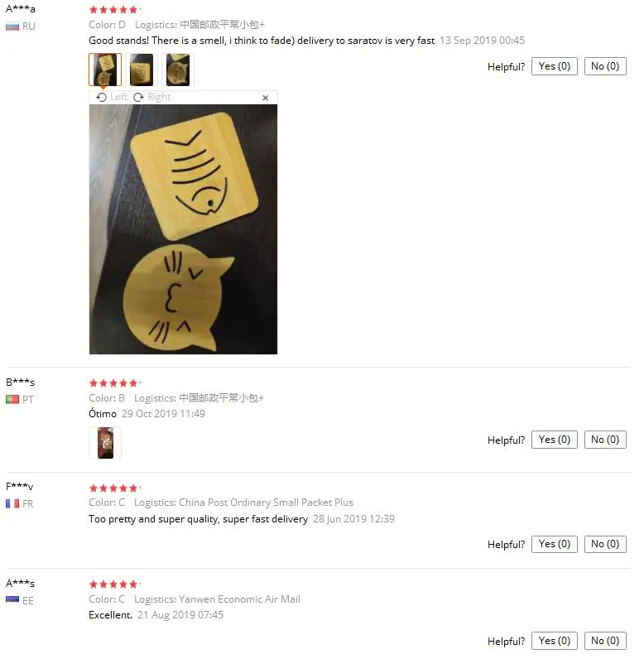Image resolution: width=644 pixels, height=659 pixels.
Task: Select the first thumbnail in A***a's review
Action: pos(105,70)
